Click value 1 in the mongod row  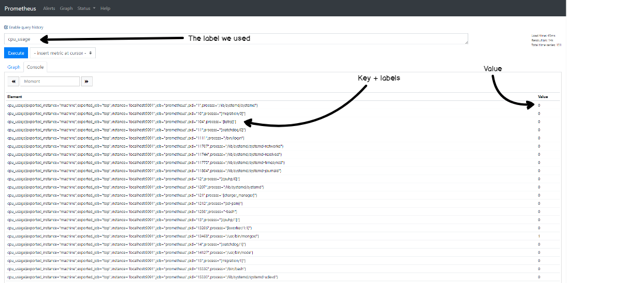pos(539,236)
